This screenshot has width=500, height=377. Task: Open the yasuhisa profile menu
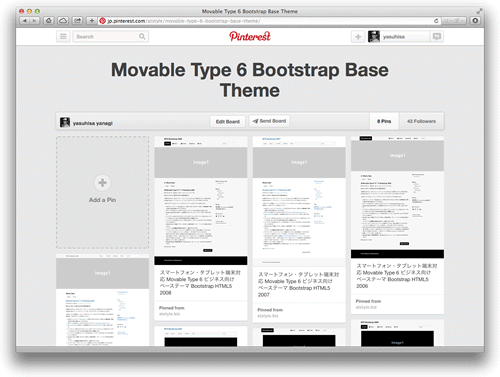point(398,37)
